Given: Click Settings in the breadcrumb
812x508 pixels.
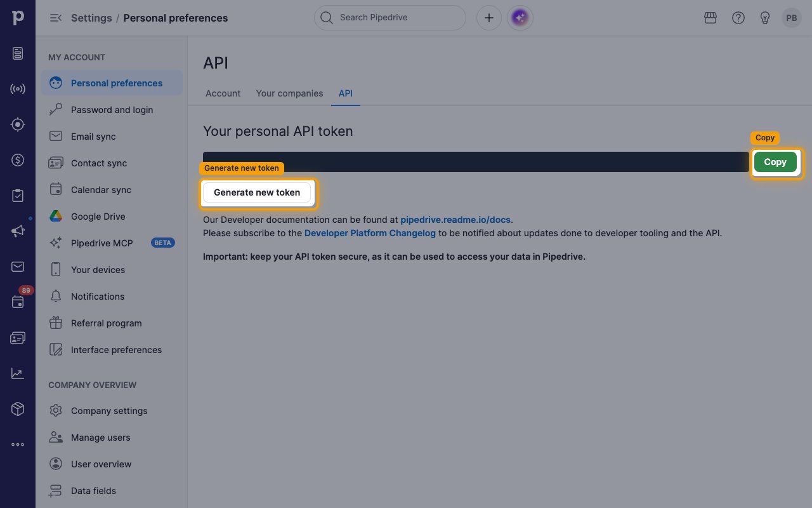Looking at the screenshot, I should coord(91,18).
